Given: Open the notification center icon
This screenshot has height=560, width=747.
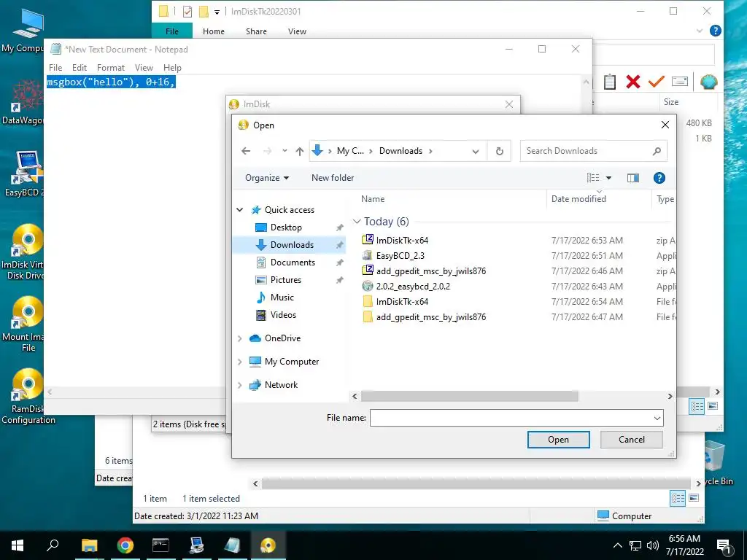Looking at the screenshot, I should (x=724, y=545).
